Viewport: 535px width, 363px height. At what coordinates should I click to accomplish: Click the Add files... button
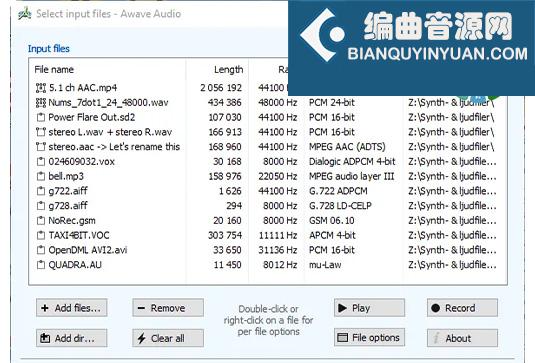click(x=72, y=308)
